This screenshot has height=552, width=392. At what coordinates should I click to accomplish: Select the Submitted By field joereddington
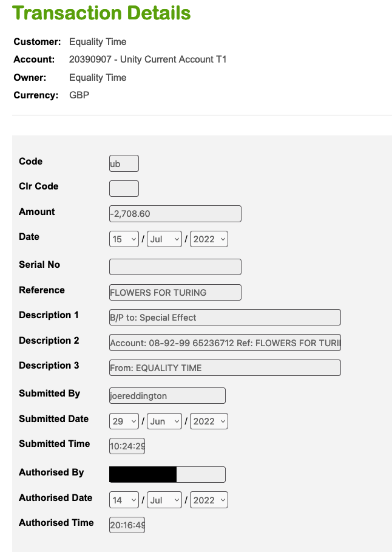point(167,396)
